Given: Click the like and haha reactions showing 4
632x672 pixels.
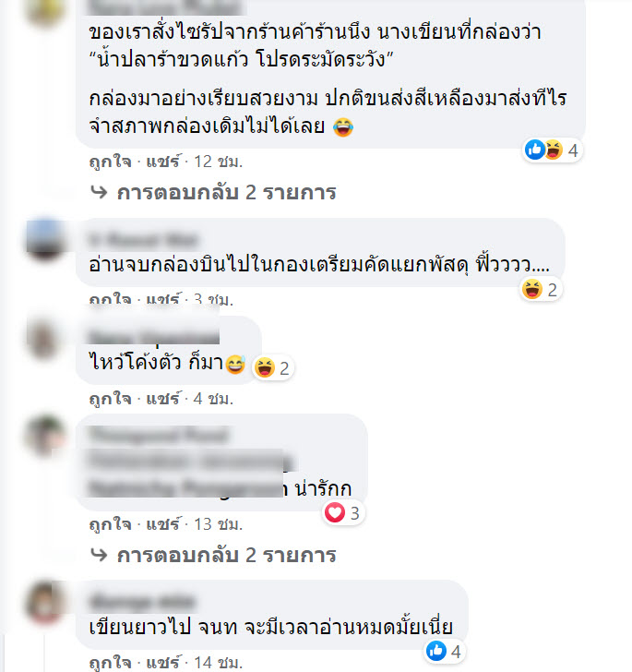Looking at the screenshot, I should point(553,150).
